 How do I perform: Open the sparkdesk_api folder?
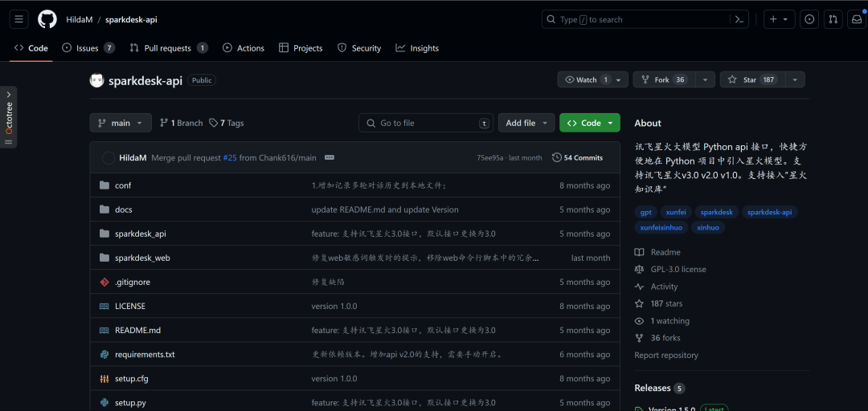[x=141, y=234]
